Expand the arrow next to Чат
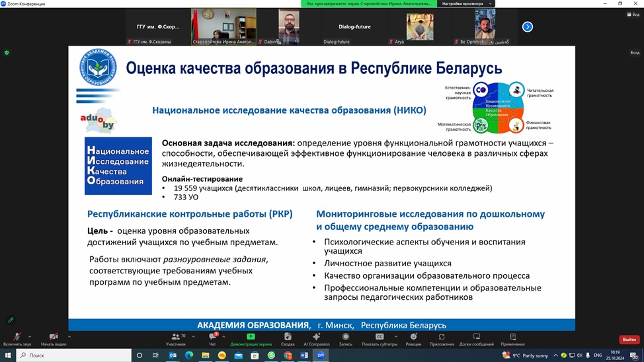Screen dimensions: 644x362 point(224,336)
